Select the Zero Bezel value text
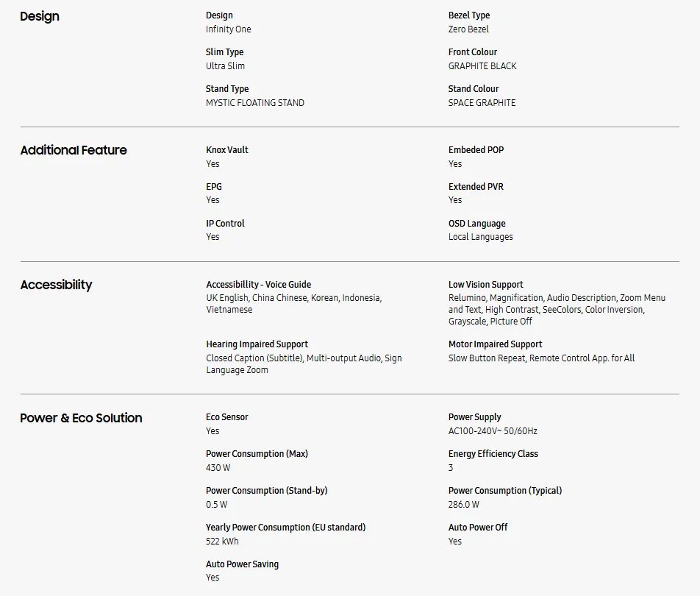 point(469,29)
